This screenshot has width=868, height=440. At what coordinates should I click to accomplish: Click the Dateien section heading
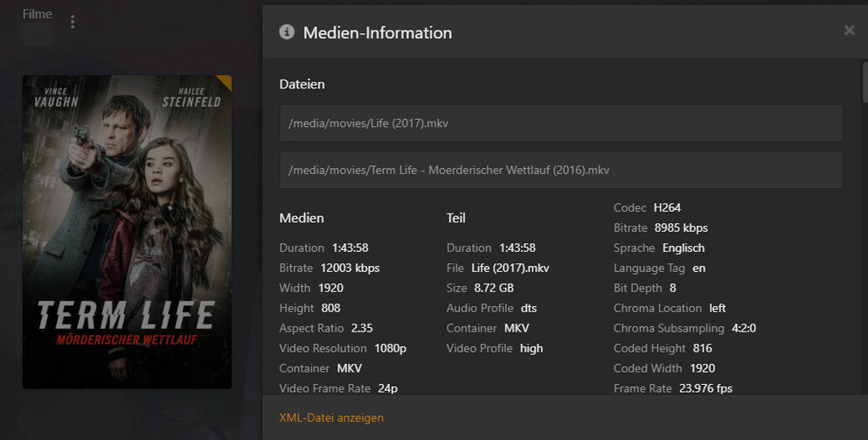[x=302, y=84]
